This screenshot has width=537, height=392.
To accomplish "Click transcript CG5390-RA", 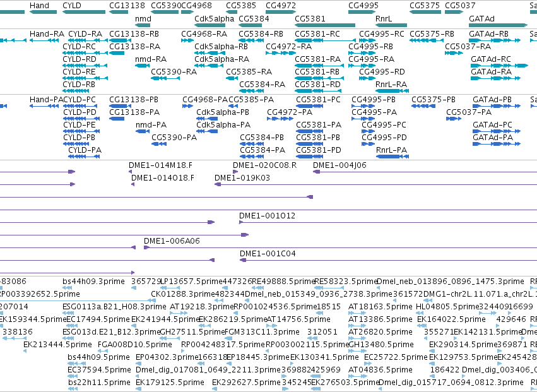I will (x=165, y=78).
